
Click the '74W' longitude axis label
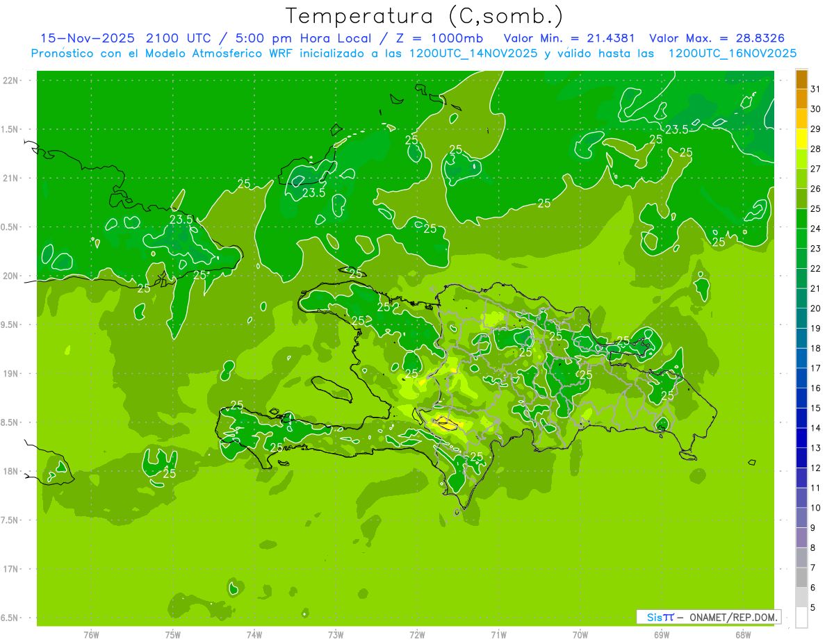[254, 635]
